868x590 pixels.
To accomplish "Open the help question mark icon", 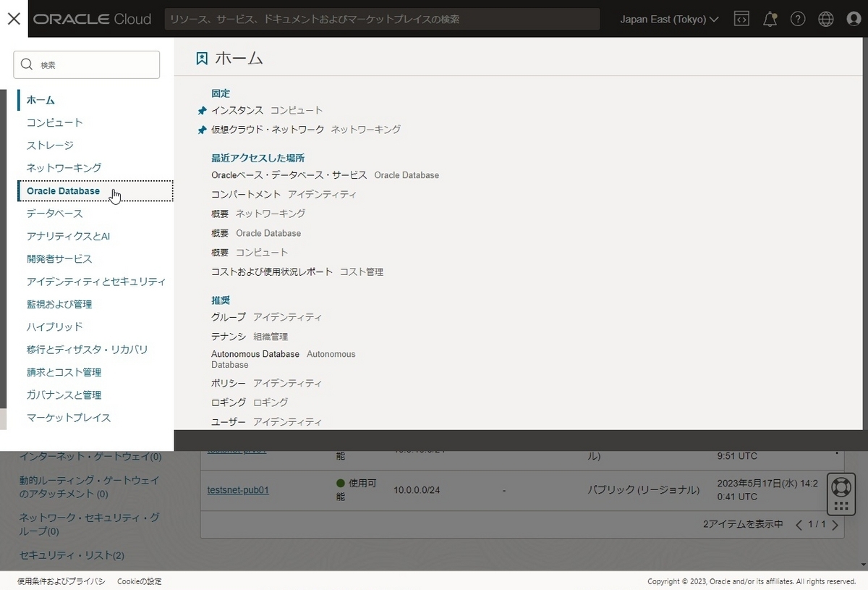I will pos(798,19).
